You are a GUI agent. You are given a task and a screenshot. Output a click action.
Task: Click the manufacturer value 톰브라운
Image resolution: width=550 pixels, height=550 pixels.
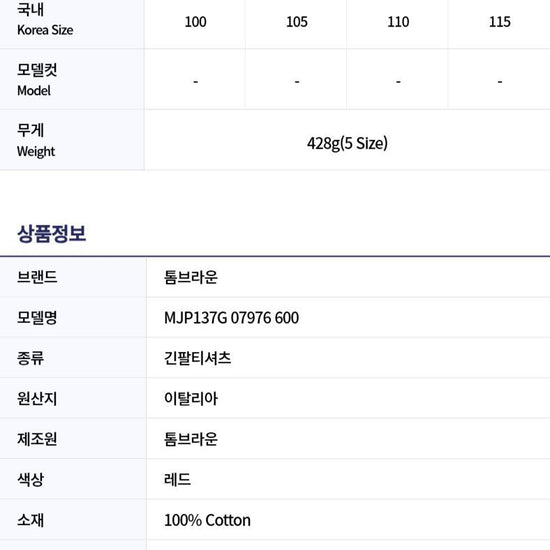pyautogui.click(x=191, y=439)
